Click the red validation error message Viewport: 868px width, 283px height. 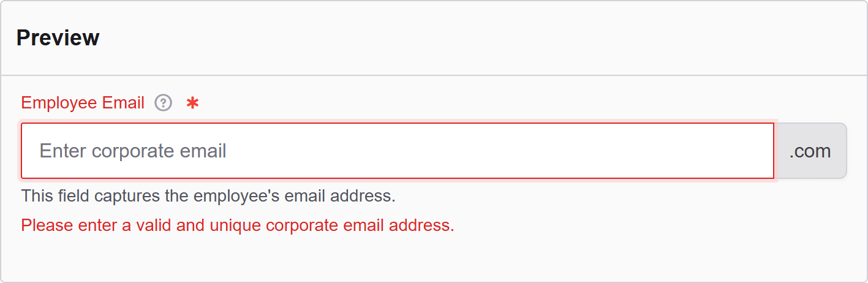click(238, 225)
